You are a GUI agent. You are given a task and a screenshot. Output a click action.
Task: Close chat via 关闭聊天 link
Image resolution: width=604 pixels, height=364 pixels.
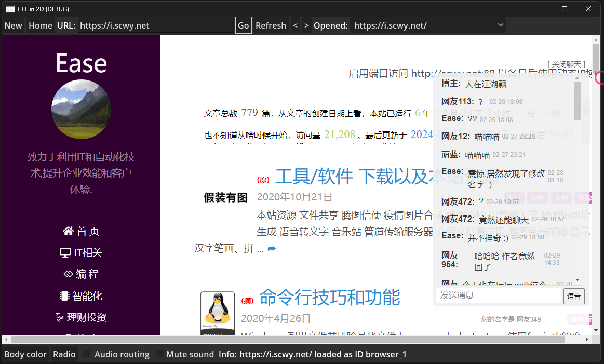tap(566, 64)
